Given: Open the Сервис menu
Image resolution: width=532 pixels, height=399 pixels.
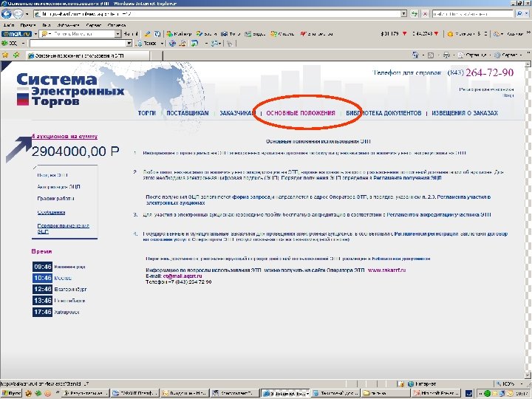Looking at the screenshot, I should [x=94, y=25].
